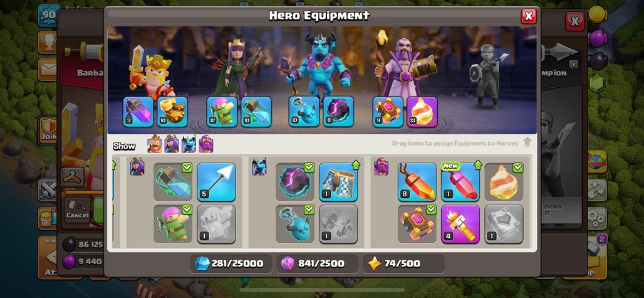Click the glowy ore 841/2500 counter

point(317,264)
